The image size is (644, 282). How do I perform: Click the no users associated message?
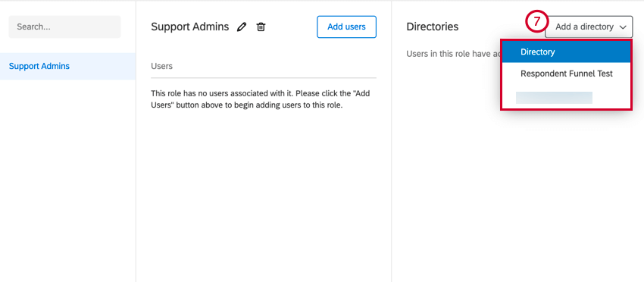(261, 99)
